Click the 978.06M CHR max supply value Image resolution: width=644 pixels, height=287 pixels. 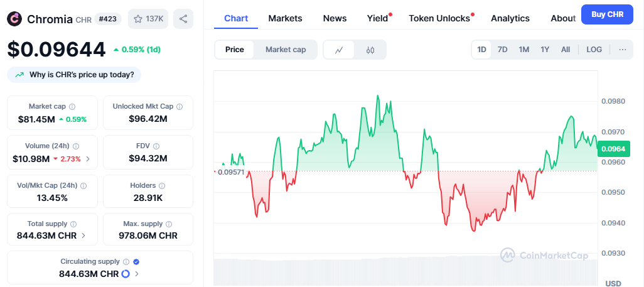(x=148, y=236)
